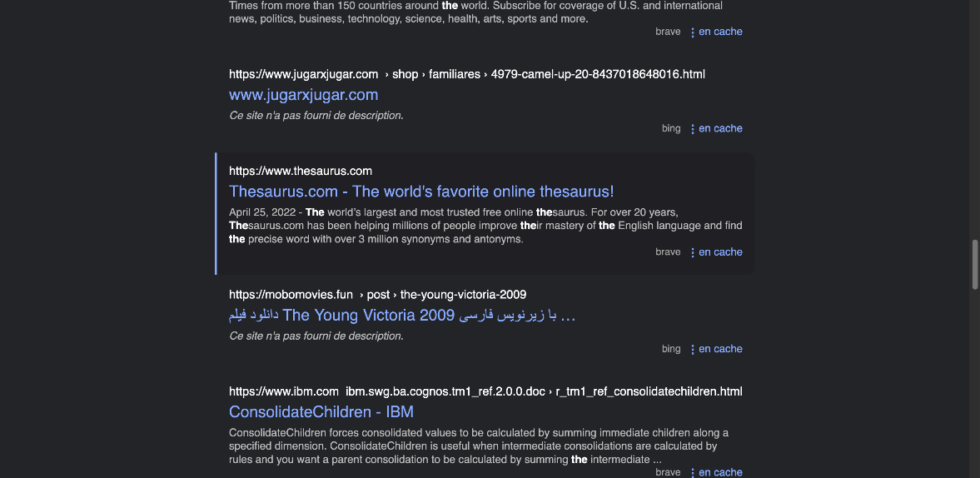This screenshot has height=478, width=980.
Task: Click the three-dot menu beside the top result's cache link
Action: pyautogui.click(x=692, y=32)
